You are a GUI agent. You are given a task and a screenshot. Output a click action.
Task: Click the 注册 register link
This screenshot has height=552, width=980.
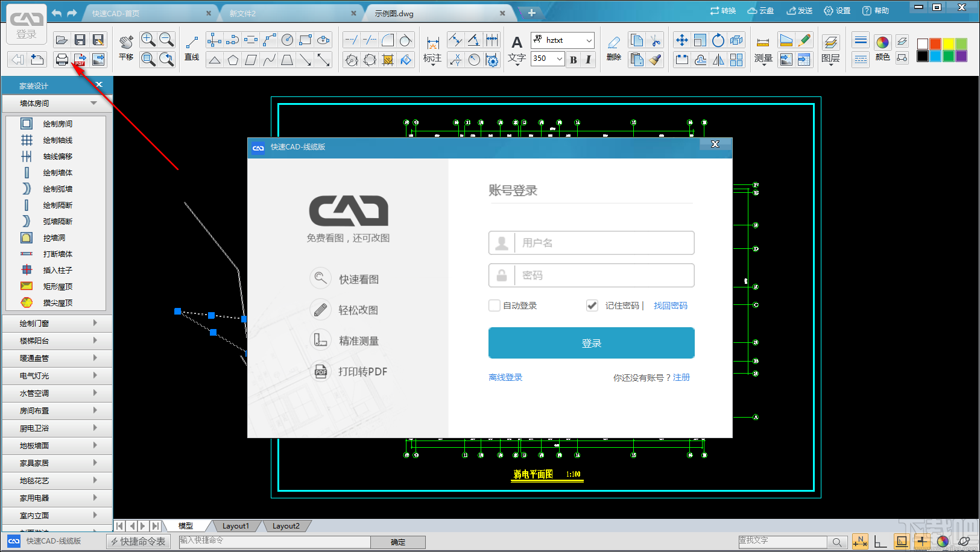tap(681, 377)
